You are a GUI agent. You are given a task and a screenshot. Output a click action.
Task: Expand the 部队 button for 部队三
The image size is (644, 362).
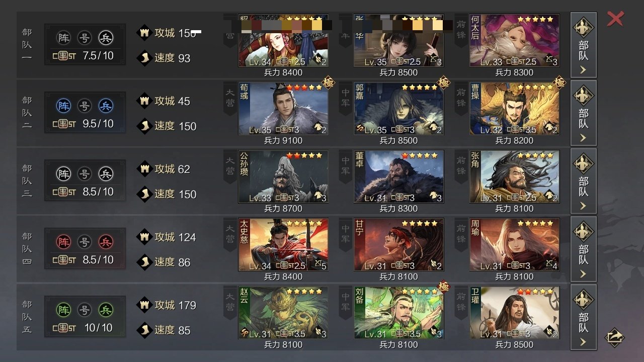pos(583,180)
